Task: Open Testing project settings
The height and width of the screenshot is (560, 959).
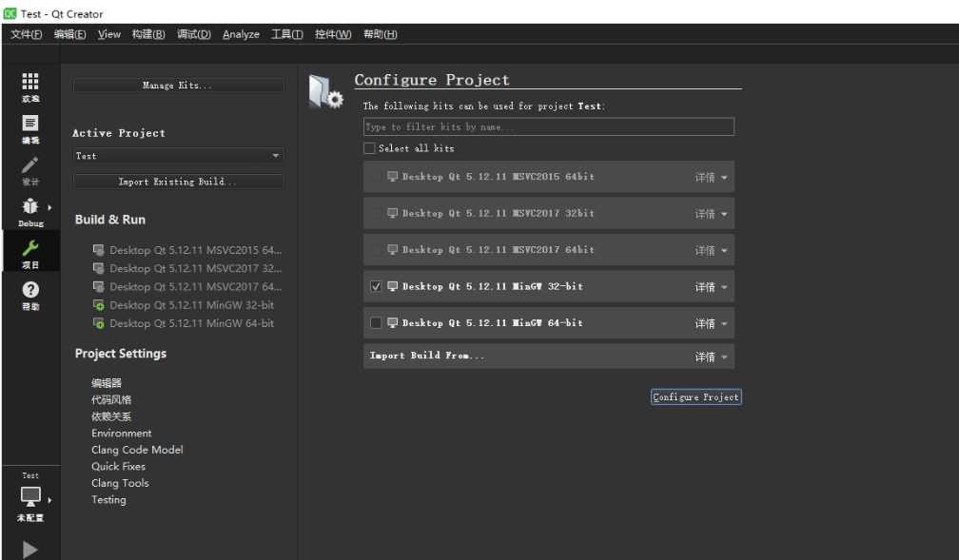Action: point(108,499)
